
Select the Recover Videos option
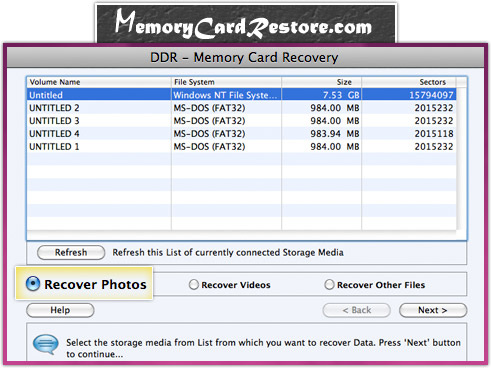(x=194, y=285)
